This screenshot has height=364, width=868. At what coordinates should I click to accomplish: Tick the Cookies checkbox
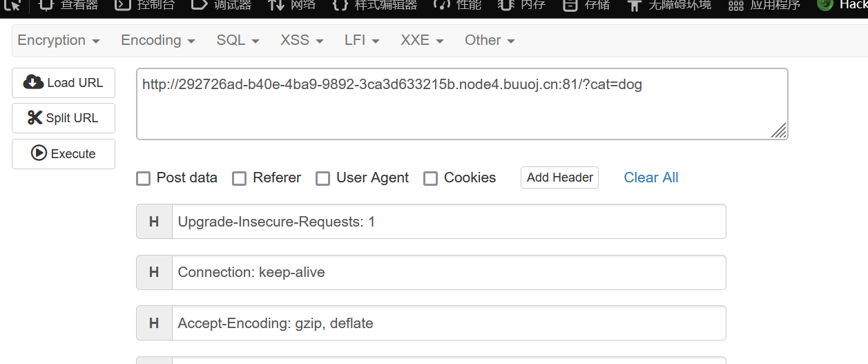430,178
